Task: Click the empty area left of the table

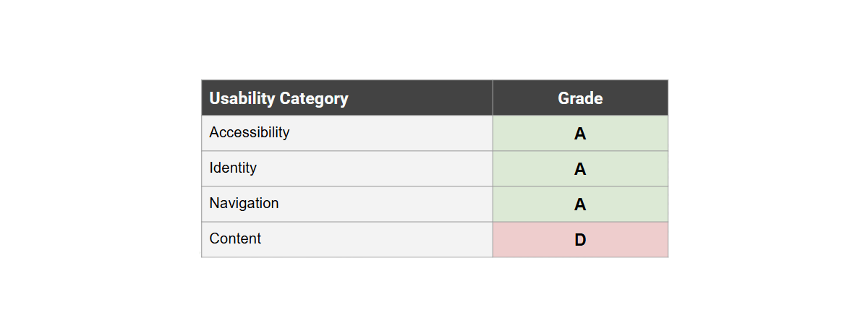Action: pos(101,168)
